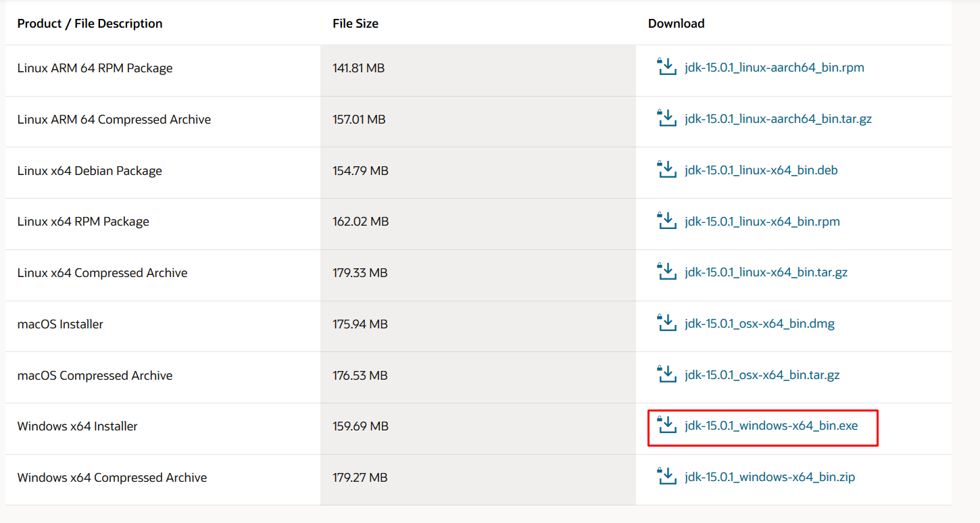The height and width of the screenshot is (523, 980).
Task: Click the 154.79 MB file size
Action: pos(361,171)
